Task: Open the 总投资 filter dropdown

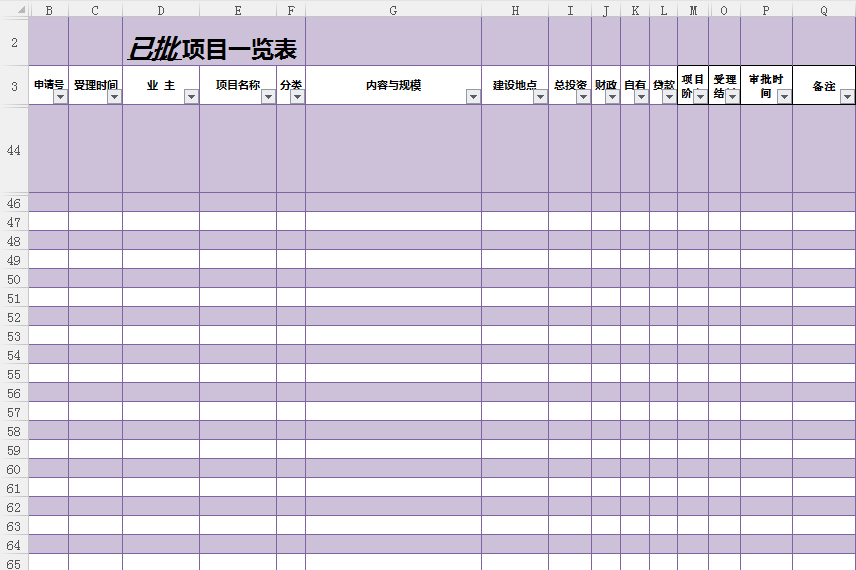Action: pyautogui.click(x=583, y=97)
